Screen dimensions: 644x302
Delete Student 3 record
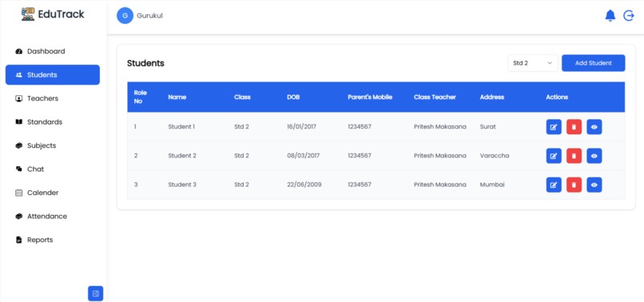pyautogui.click(x=574, y=185)
